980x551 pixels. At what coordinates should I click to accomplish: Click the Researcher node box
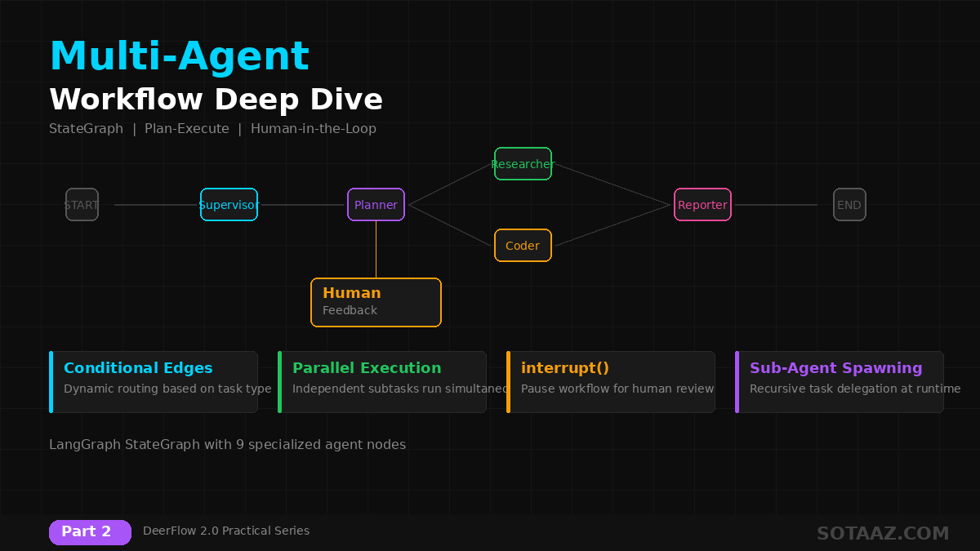point(523,164)
